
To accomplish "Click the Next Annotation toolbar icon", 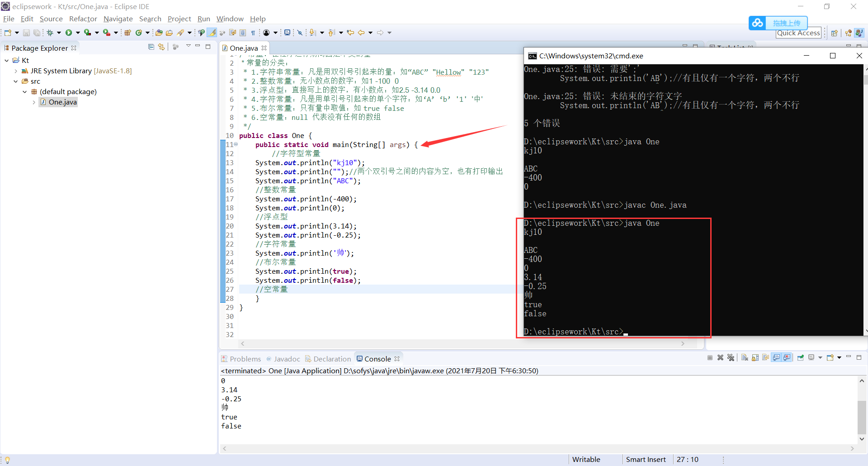I will [x=313, y=33].
